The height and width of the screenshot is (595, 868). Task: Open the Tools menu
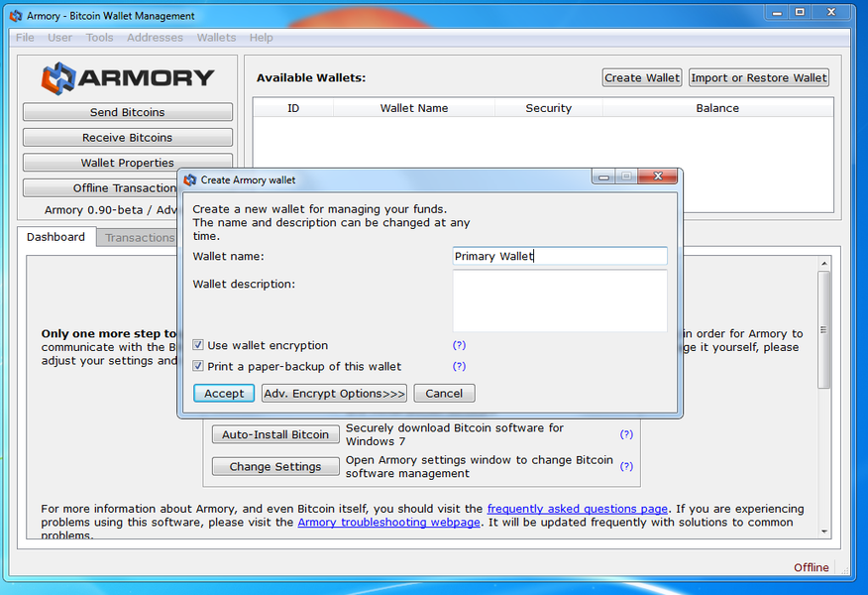[x=100, y=38]
